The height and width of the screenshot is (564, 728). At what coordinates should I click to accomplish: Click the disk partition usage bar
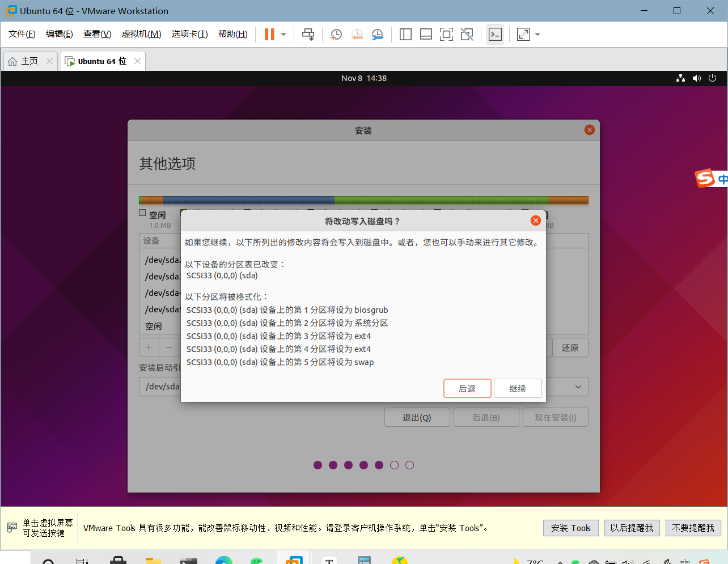363,200
